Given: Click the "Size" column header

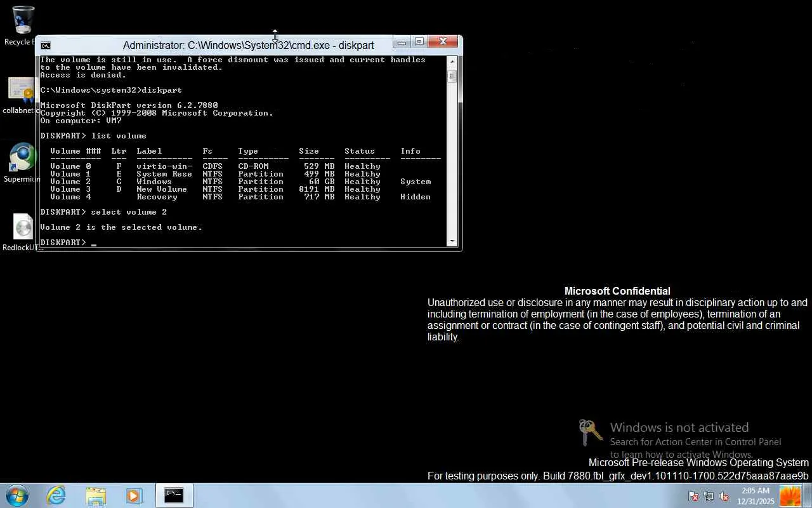Looking at the screenshot, I should click(x=309, y=151).
